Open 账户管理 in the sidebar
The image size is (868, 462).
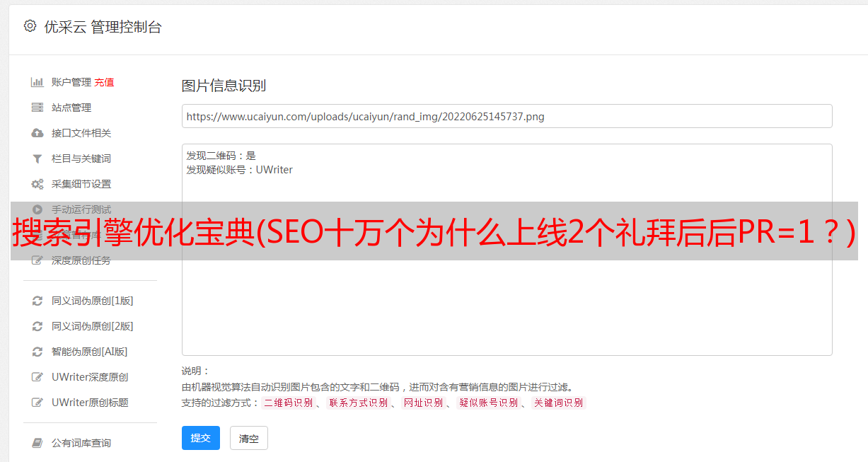(x=71, y=82)
